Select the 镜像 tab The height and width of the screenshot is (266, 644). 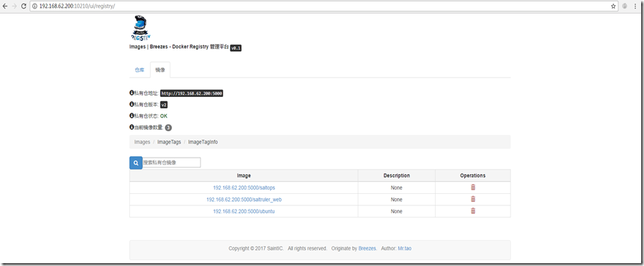[160, 70]
